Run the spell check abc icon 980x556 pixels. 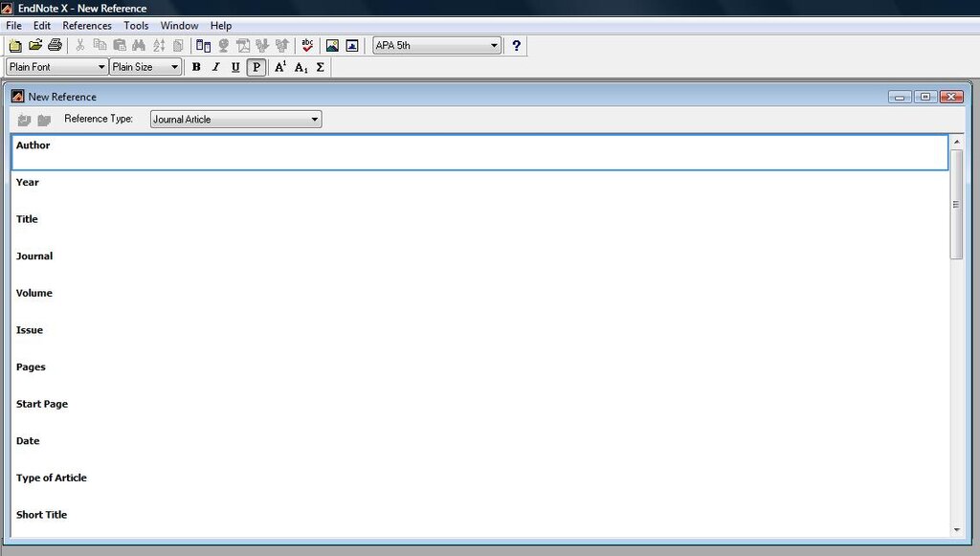[x=307, y=45]
